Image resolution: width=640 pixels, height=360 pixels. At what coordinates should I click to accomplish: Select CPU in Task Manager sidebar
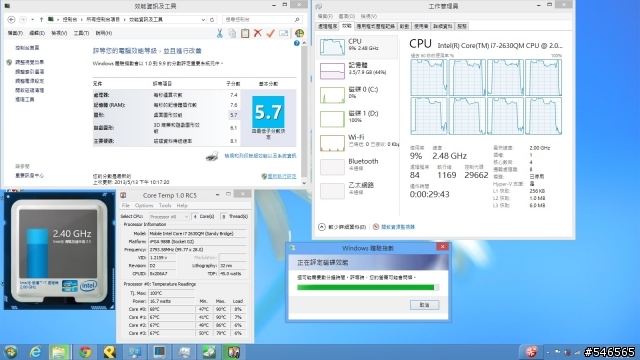(x=358, y=47)
